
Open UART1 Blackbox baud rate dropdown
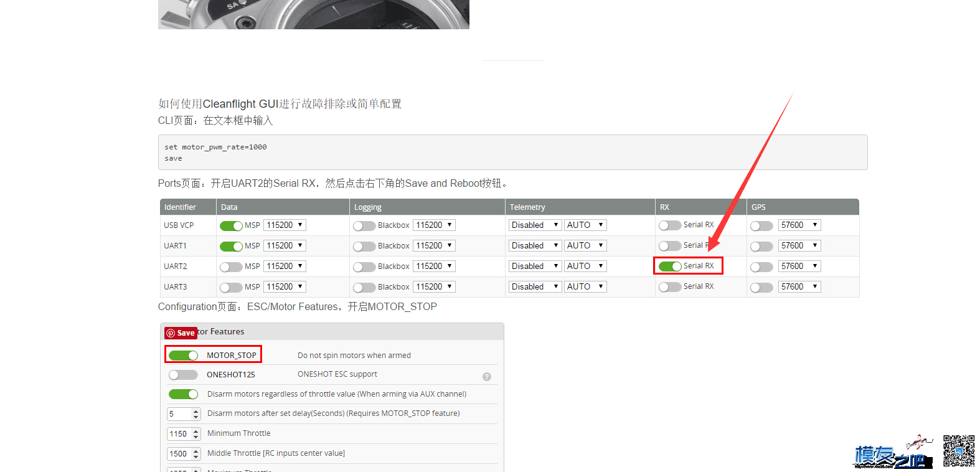tap(434, 245)
